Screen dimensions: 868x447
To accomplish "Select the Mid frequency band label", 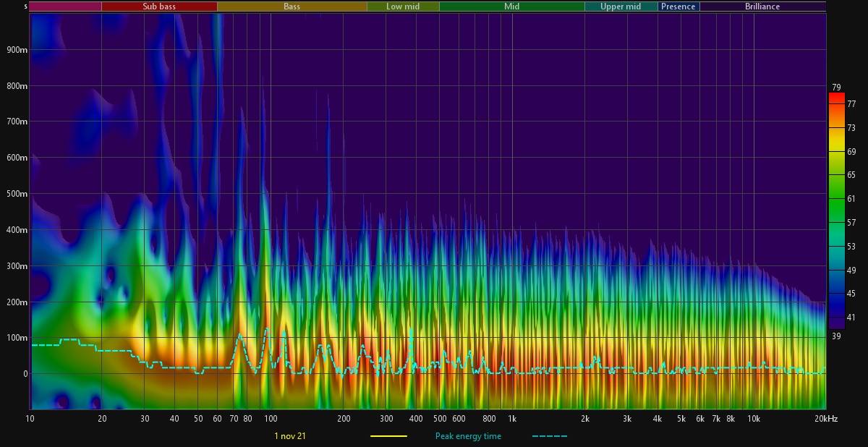I will pos(511,7).
